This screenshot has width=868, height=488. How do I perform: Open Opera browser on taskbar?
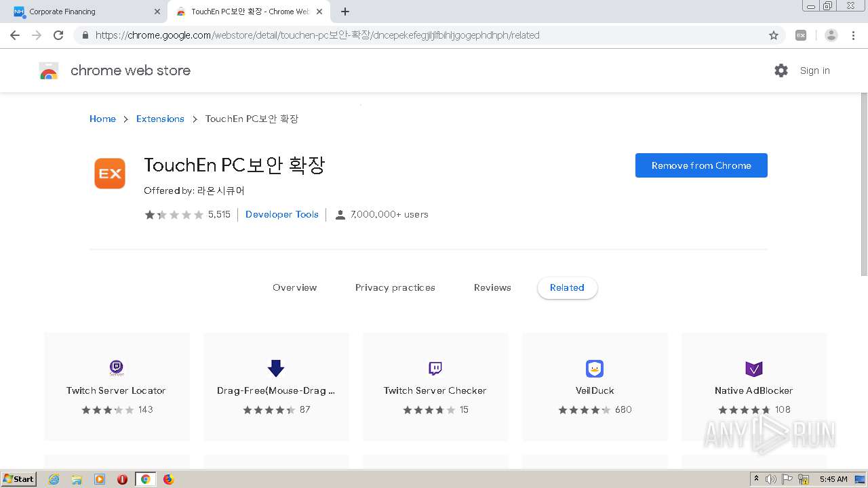[122, 479]
